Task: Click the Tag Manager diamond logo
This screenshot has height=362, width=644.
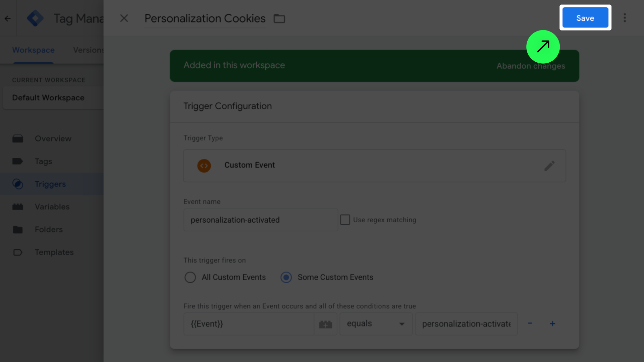Action: (35, 18)
